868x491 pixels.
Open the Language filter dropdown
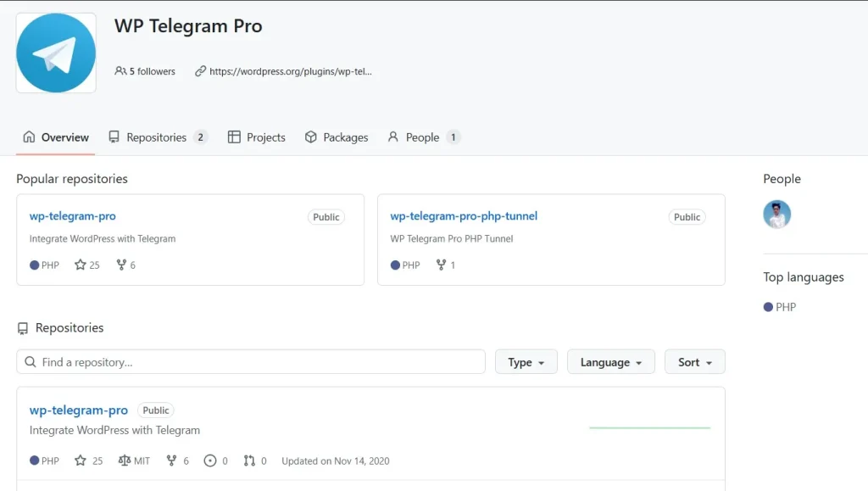pos(610,362)
